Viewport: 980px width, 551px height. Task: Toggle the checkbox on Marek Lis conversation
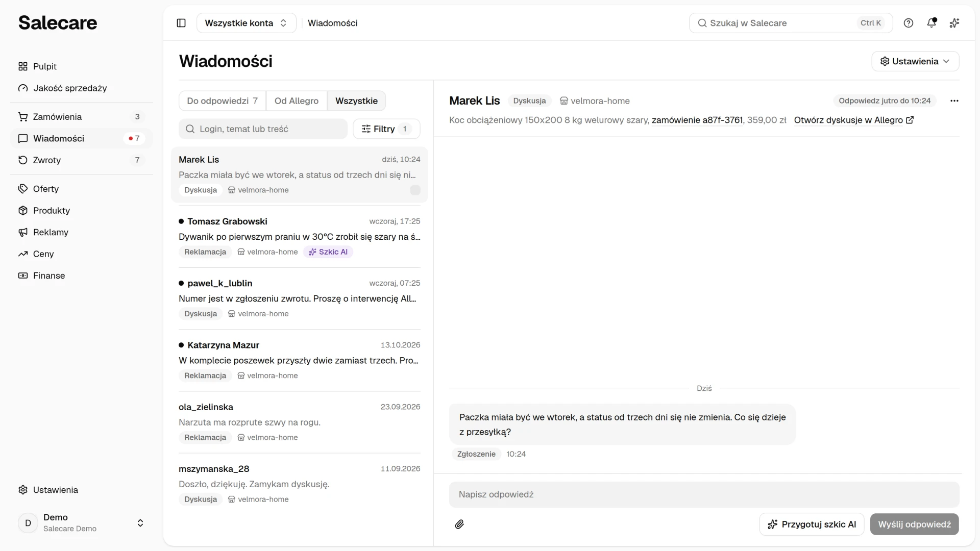coord(415,190)
